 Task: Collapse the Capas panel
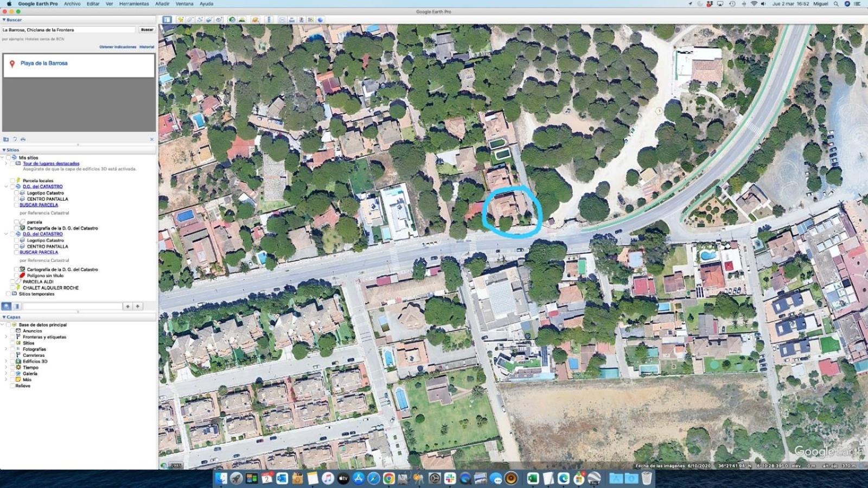[4, 317]
